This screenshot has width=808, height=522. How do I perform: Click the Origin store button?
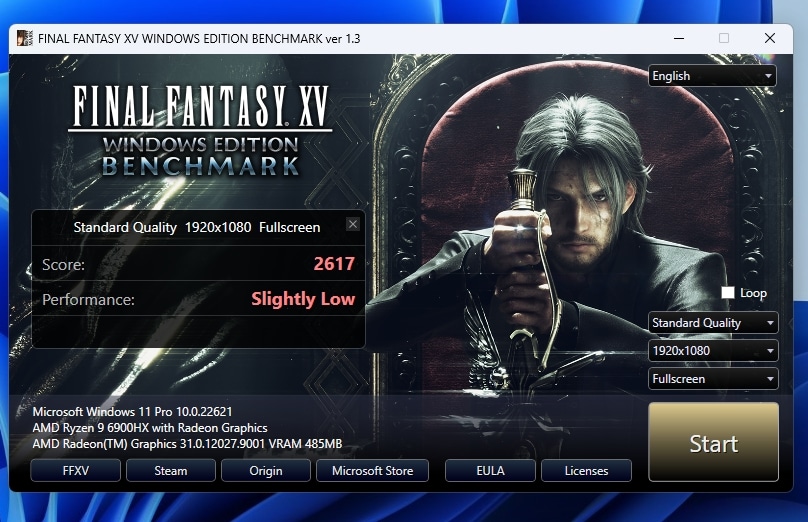coord(266,470)
